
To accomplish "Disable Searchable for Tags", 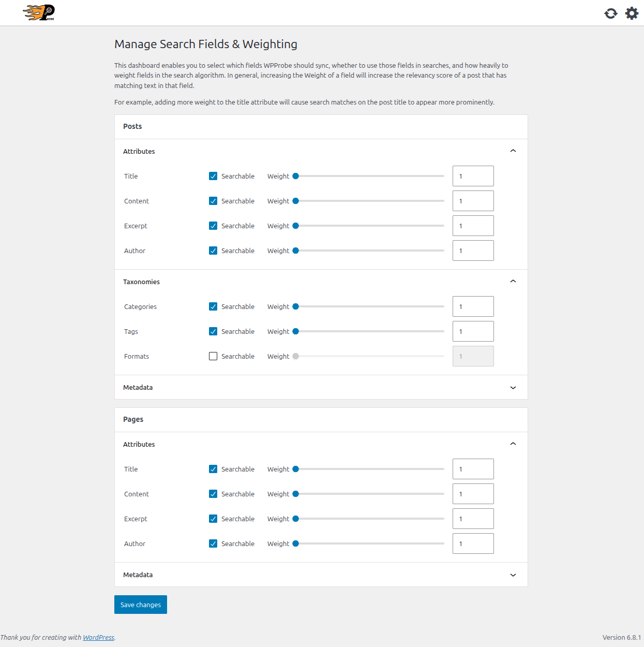I will tap(213, 331).
